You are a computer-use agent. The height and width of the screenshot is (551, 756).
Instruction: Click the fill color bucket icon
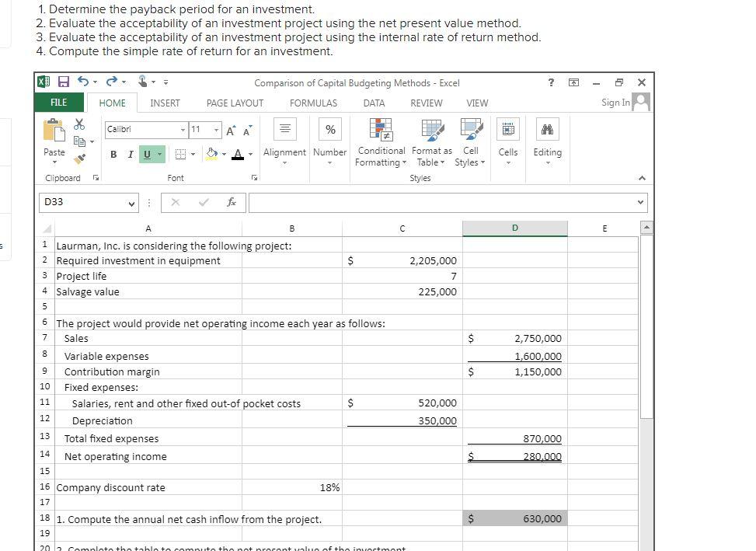coord(211,154)
